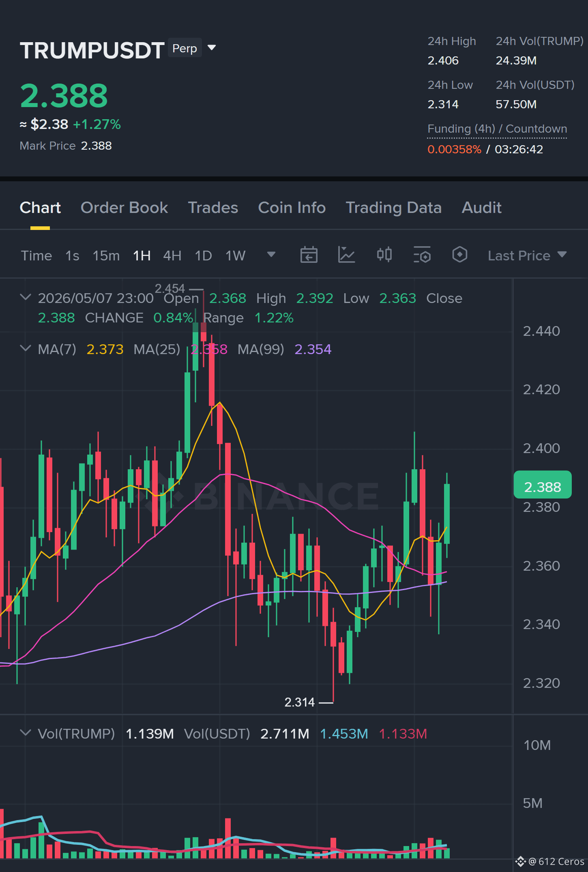This screenshot has height=872, width=588.
Task: Click the green 2.388 price axis marker
Action: (543, 485)
